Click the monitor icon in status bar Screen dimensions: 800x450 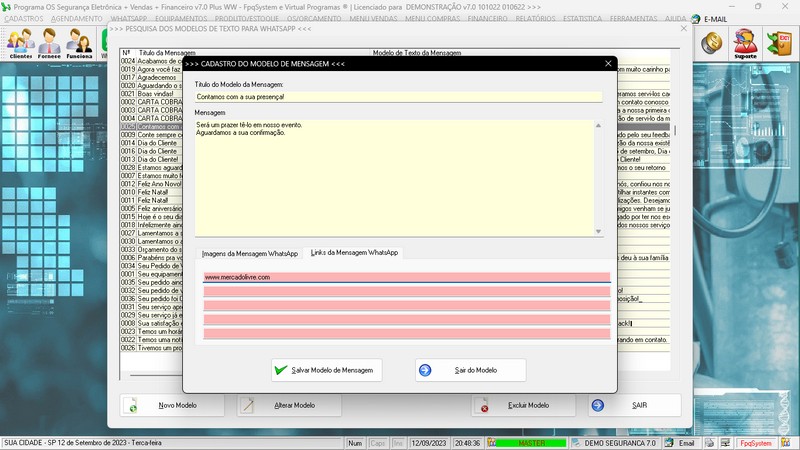[x=726, y=443]
